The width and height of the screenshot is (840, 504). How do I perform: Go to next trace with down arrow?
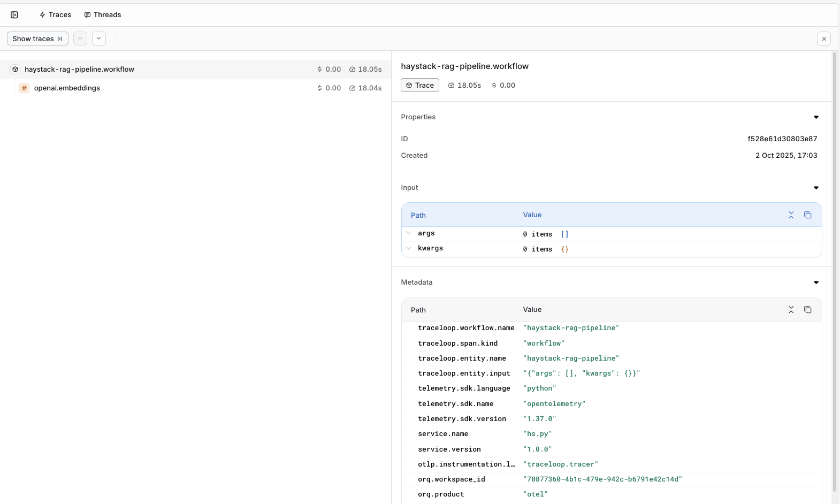pyautogui.click(x=99, y=39)
